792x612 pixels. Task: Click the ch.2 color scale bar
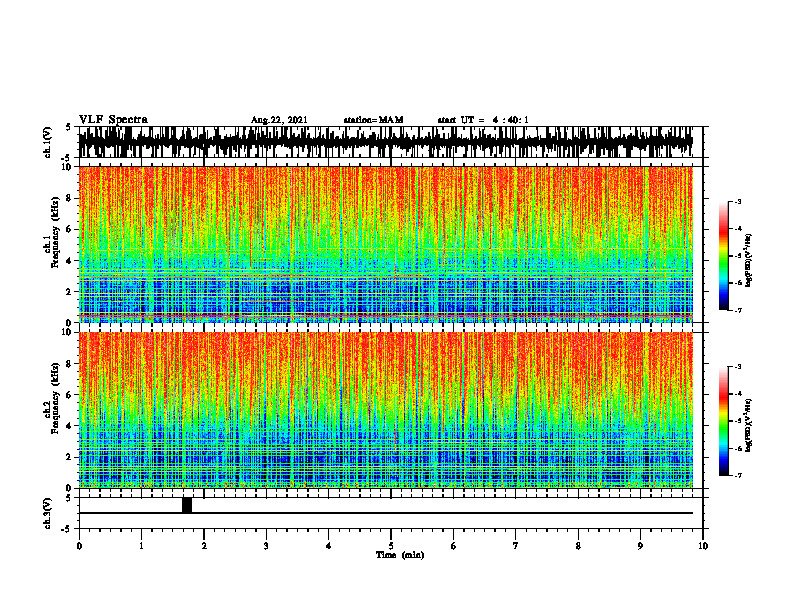tap(723, 421)
